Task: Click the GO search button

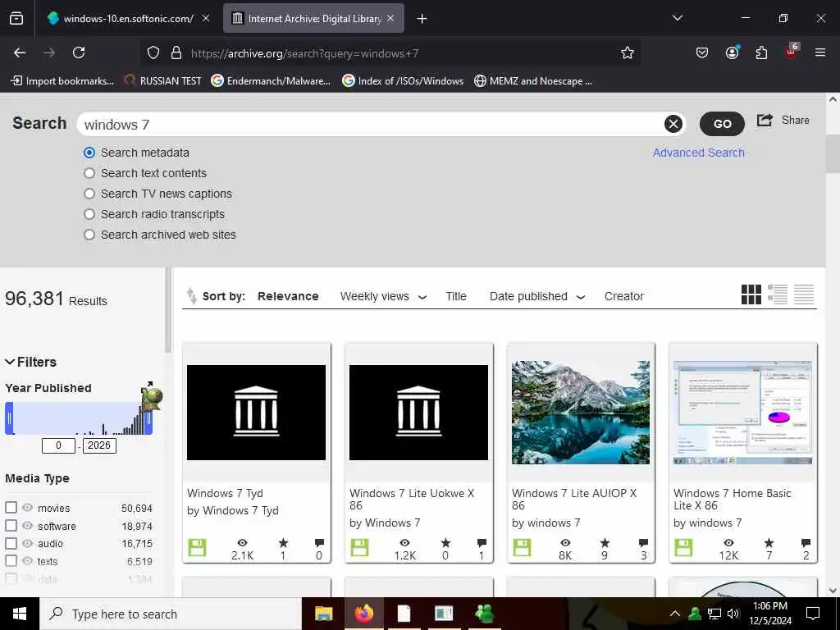Action: 722,125
